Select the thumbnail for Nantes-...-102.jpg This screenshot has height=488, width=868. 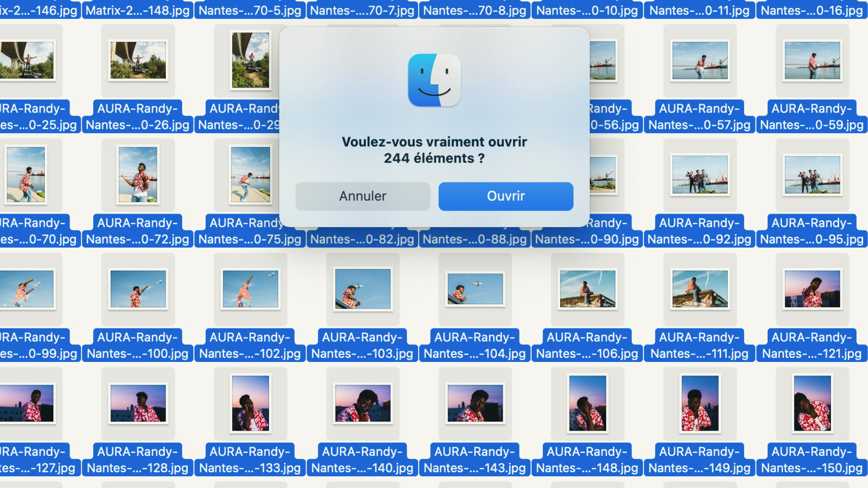coord(250,289)
